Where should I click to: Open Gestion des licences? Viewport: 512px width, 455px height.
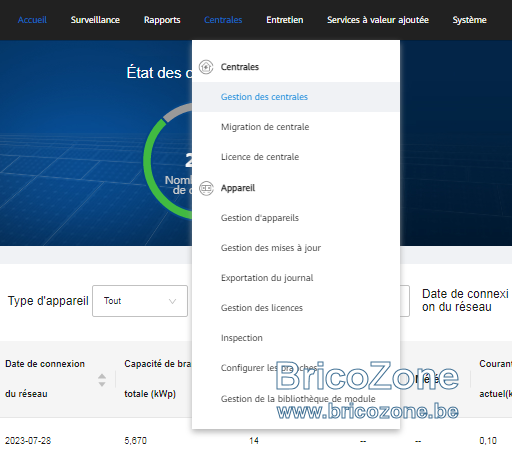click(262, 308)
